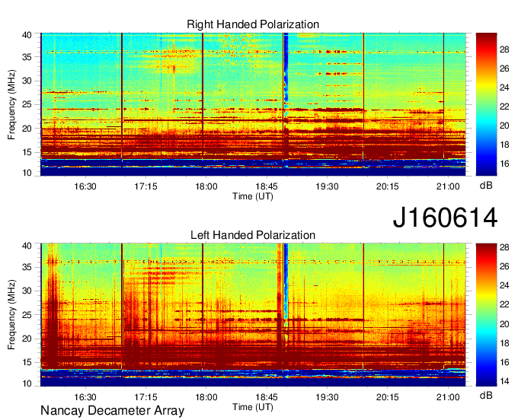Click the 35 MHz tick on Right Handed plot

(x=27, y=57)
